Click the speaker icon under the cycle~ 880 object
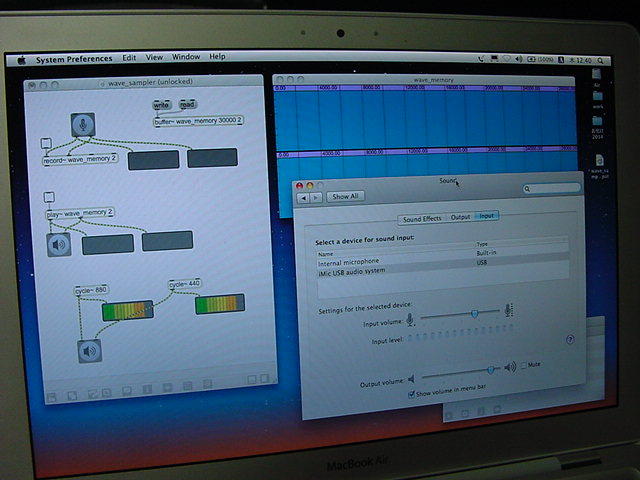 pos(90,351)
